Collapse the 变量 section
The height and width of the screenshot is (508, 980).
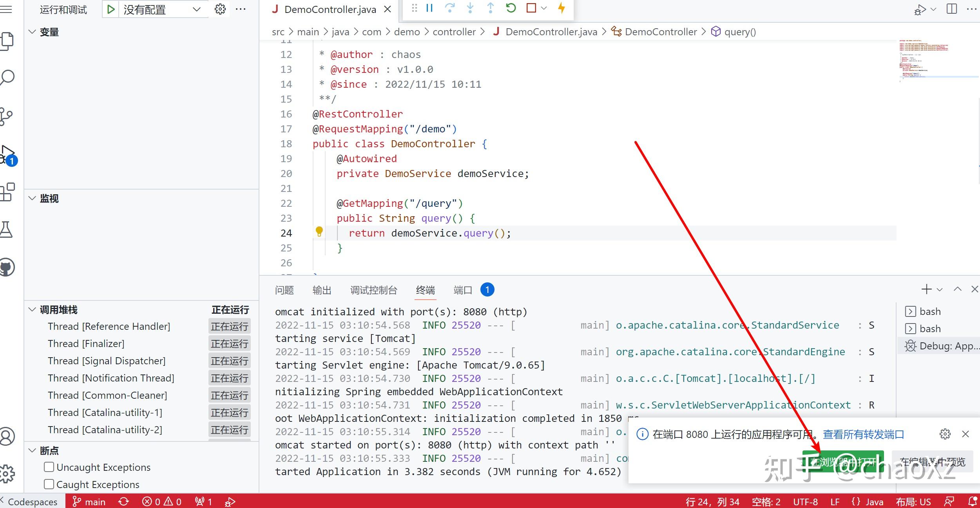pyautogui.click(x=32, y=32)
